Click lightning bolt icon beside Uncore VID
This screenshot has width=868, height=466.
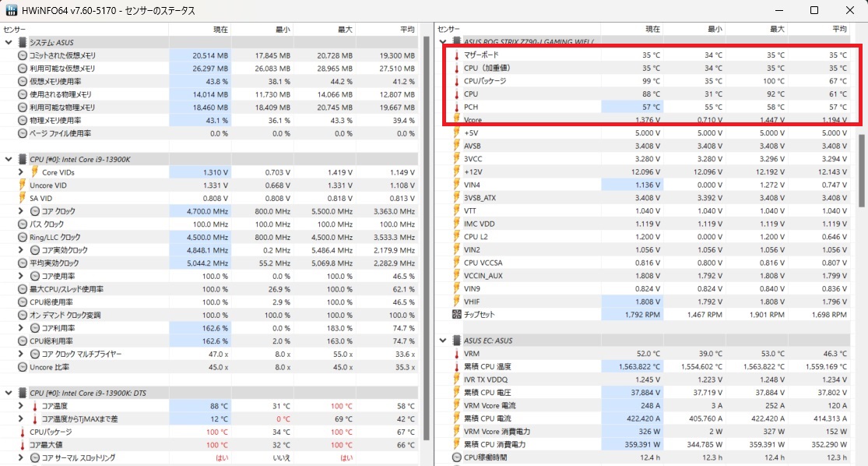22,185
